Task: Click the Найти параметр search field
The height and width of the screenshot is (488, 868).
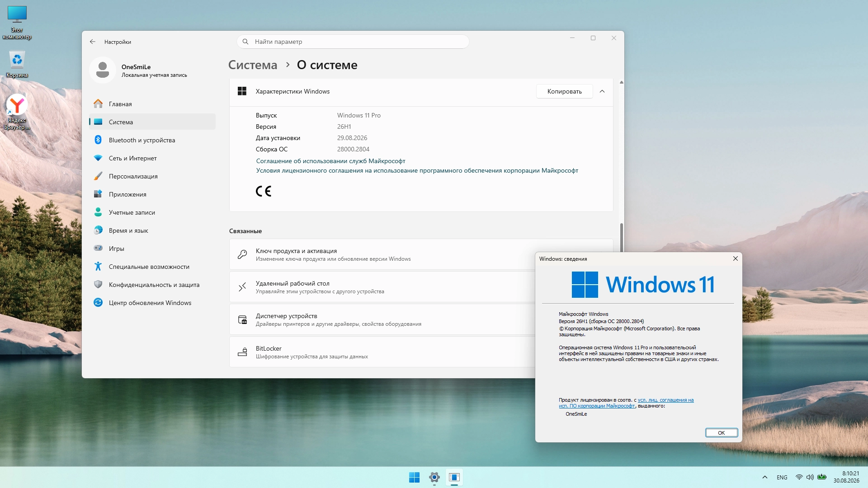Action: coord(353,42)
